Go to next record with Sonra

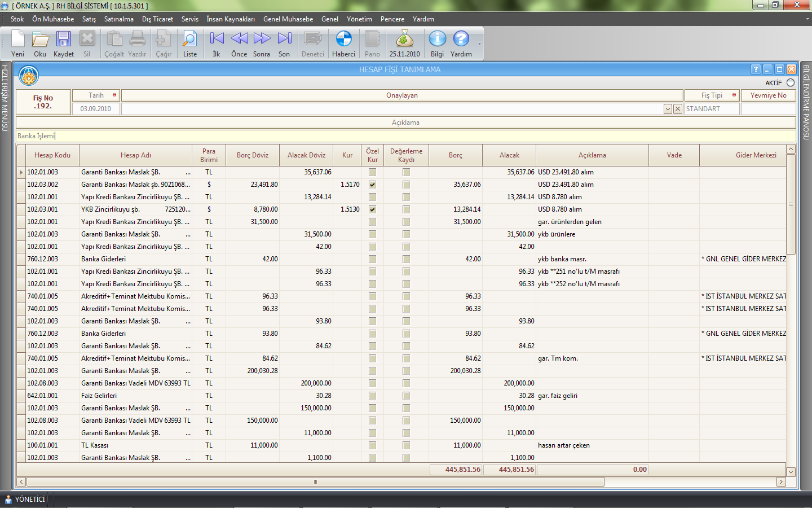coord(262,40)
